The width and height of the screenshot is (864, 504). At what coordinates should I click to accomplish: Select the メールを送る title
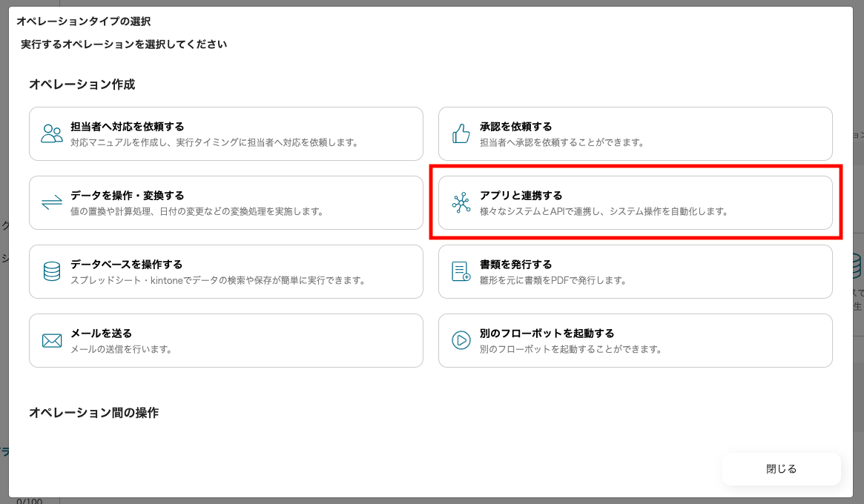(101, 334)
